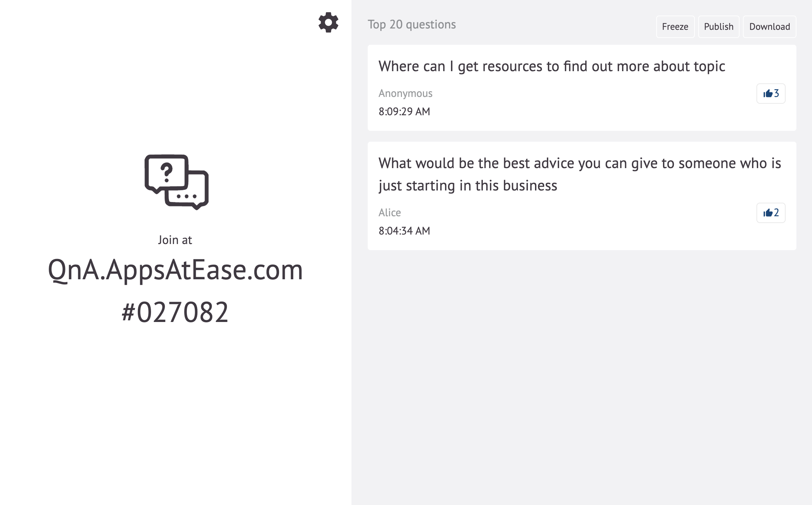812x505 pixels.
Task: Click the Anonymous author label
Action: (405, 93)
